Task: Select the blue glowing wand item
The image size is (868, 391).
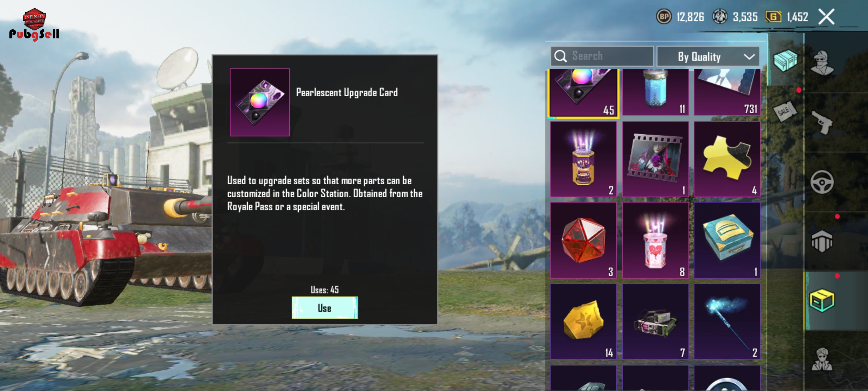Action: (727, 321)
